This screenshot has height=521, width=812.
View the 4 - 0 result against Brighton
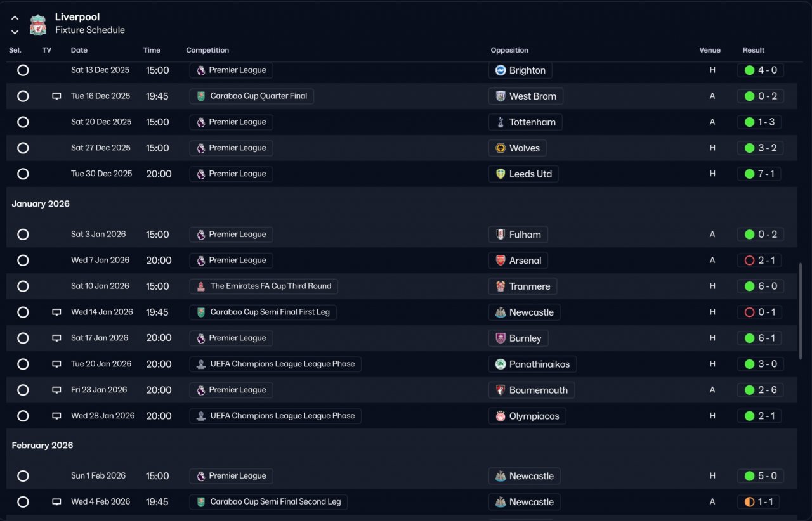coord(761,70)
